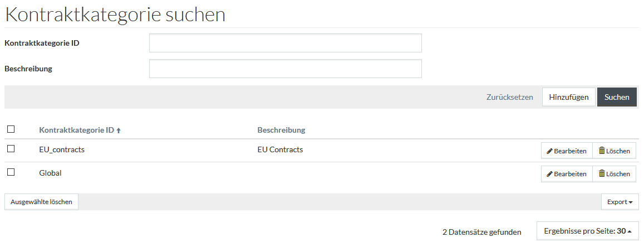Click Zurücksetzen to reset the form
This screenshot has width=644, height=242.
coord(510,97)
